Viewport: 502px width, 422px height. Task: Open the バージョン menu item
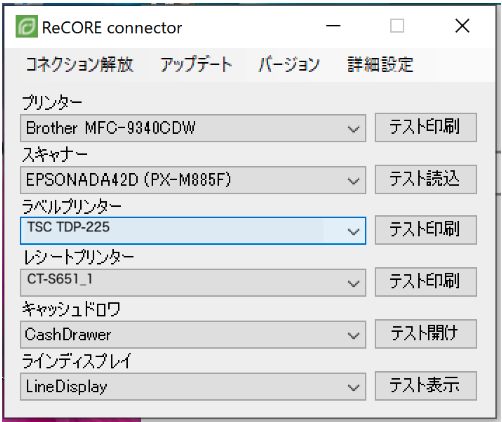289,64
